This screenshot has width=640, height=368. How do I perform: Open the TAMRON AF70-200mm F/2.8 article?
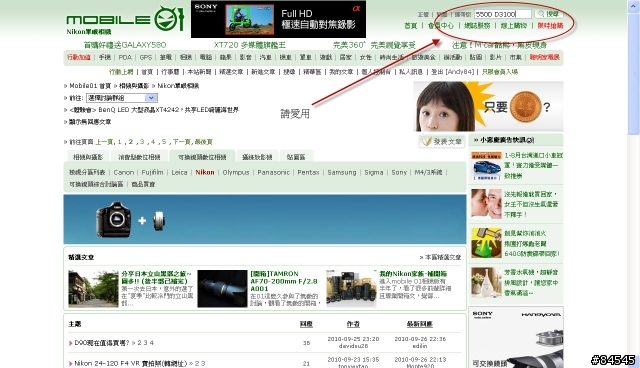click(x=283, y=281)
